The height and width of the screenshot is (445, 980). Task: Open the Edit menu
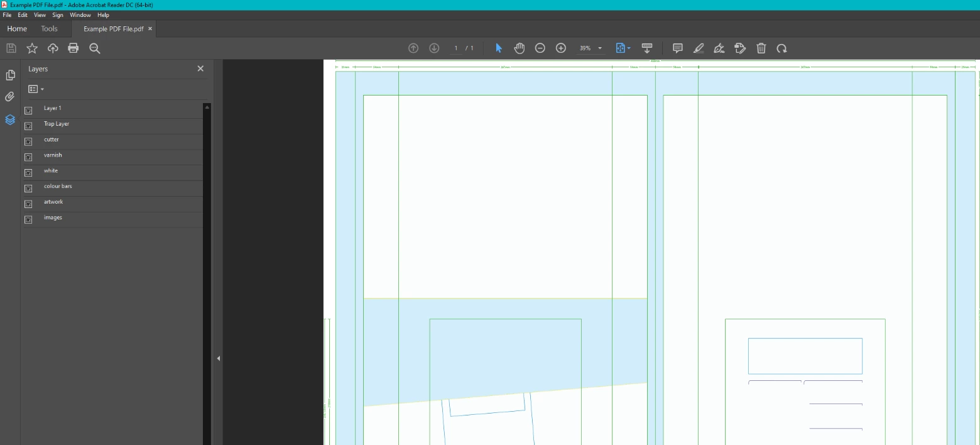pos(23,15)
